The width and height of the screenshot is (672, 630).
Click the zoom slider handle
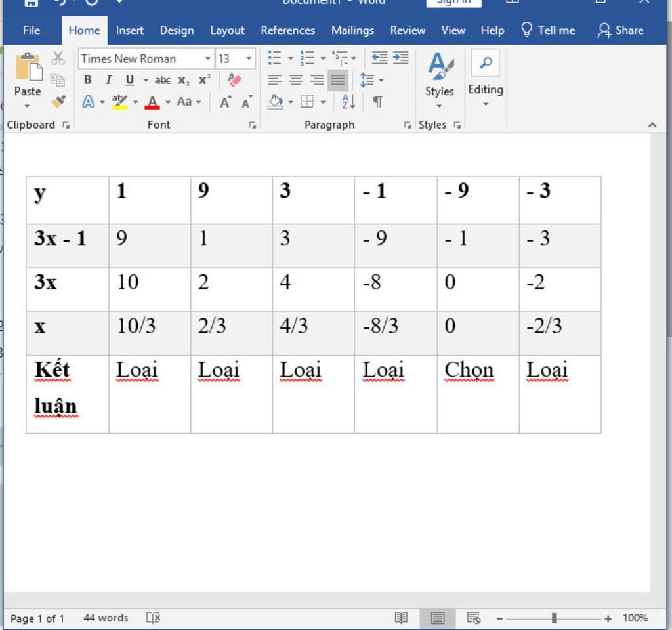point(554,618)
